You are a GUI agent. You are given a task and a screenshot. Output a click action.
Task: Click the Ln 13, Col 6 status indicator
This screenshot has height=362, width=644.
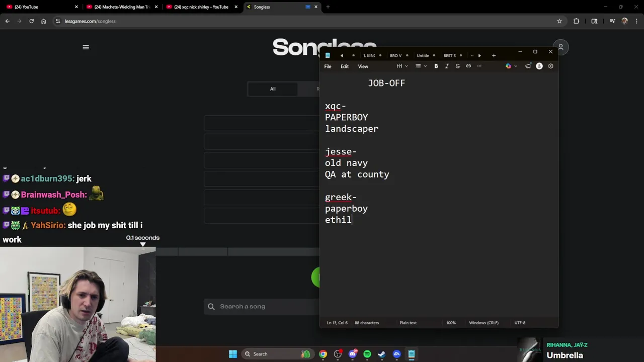337,323
